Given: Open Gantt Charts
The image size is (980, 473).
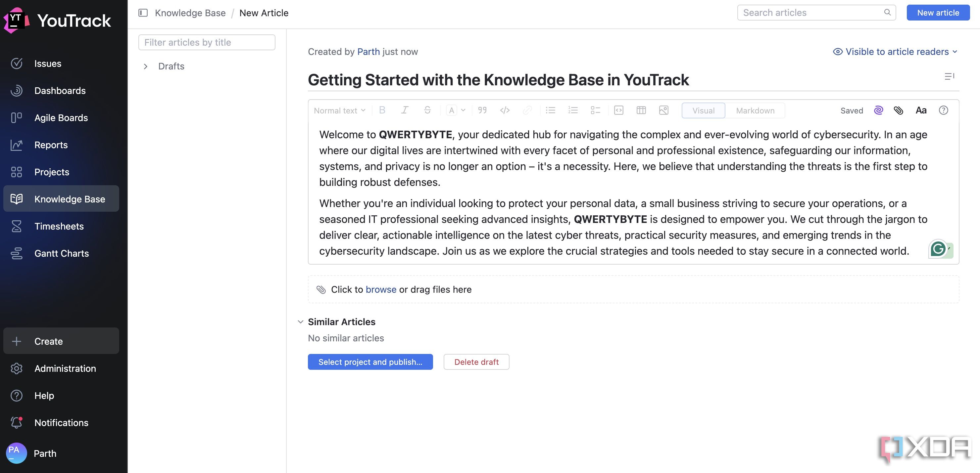Looking at the screenshot, I should pos(61,253).
